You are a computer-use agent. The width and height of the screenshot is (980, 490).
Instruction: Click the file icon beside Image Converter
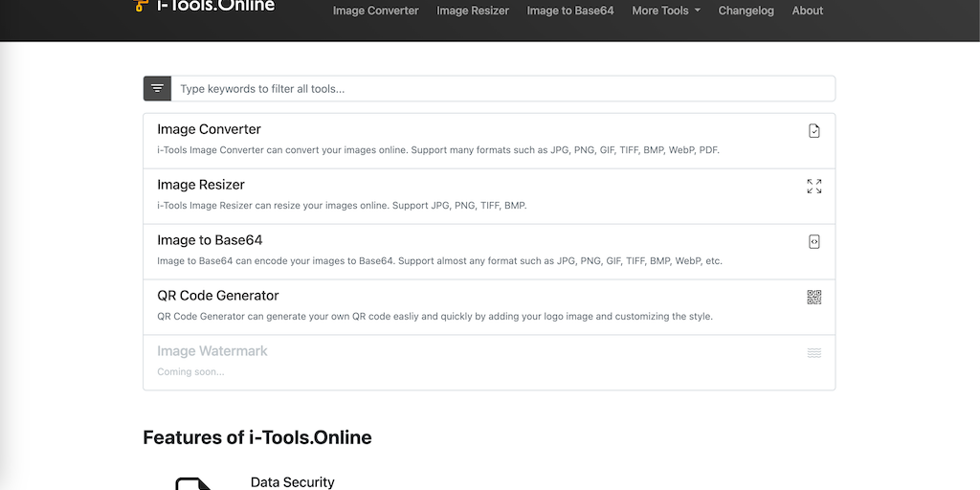tap(813, 131)
